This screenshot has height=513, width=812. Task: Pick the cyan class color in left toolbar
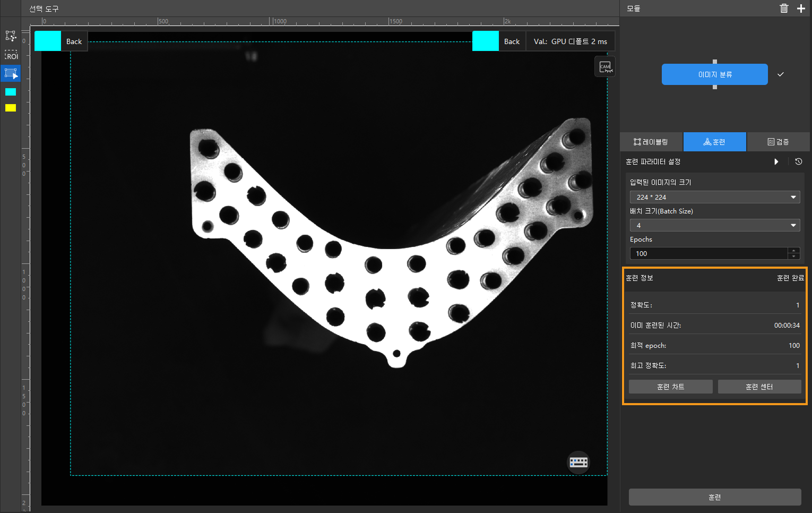pos(11,92)
